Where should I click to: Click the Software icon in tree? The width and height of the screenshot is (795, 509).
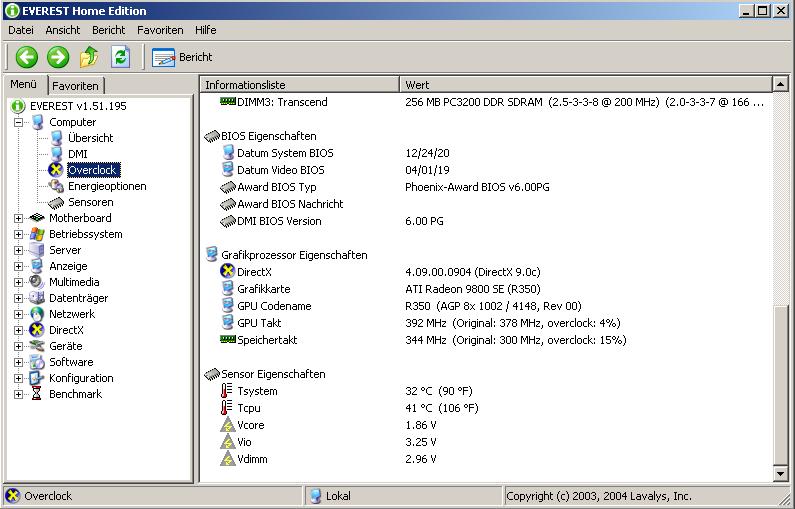pyautogui.click(x=37, y=362)
